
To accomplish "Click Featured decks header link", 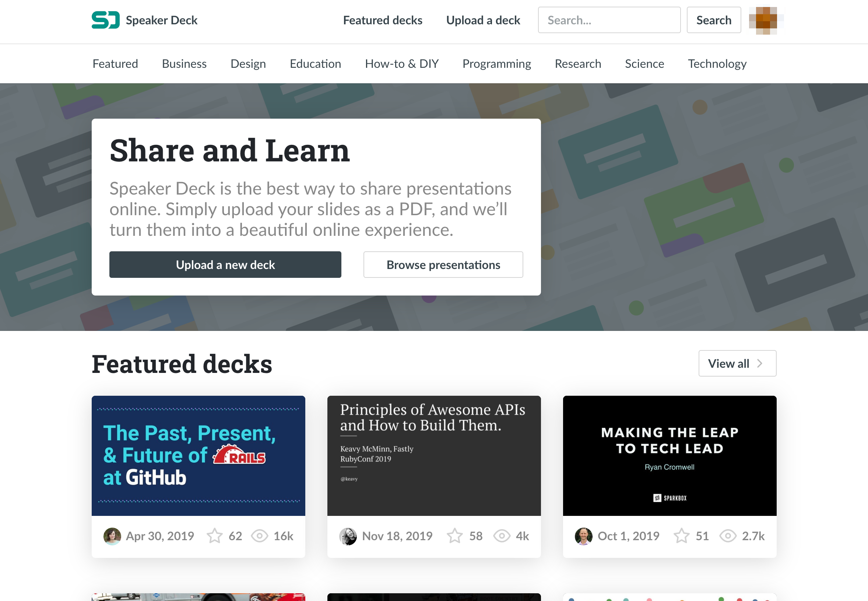I will [x=383, y=20].
